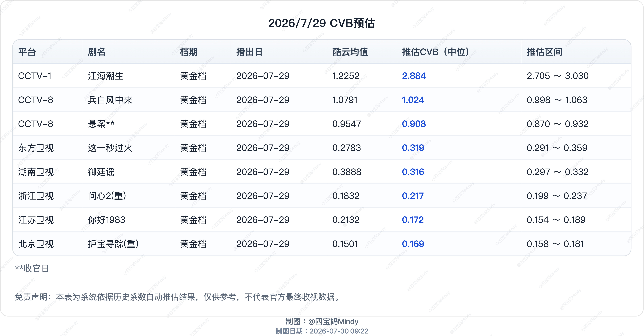Click the 制图日期 2026-07-30 09:22 line
This screenshot has height=336, width=644.
[322, 331]
